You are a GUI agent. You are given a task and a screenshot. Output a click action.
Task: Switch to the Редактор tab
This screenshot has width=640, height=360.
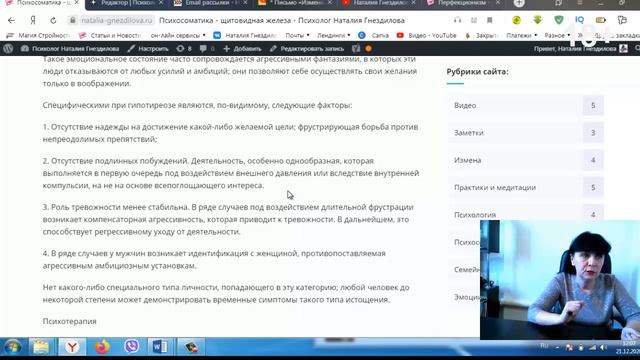[x=127, y=3]
